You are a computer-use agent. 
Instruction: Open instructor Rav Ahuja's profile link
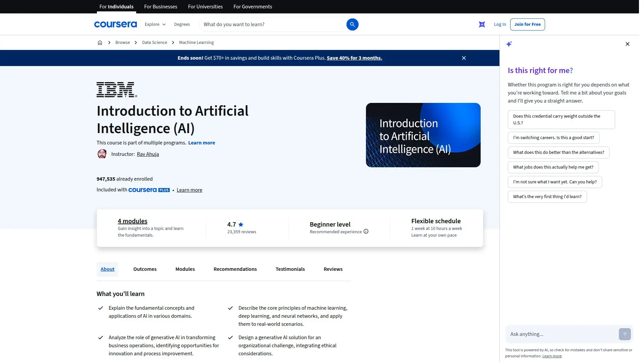click(148, 154)
